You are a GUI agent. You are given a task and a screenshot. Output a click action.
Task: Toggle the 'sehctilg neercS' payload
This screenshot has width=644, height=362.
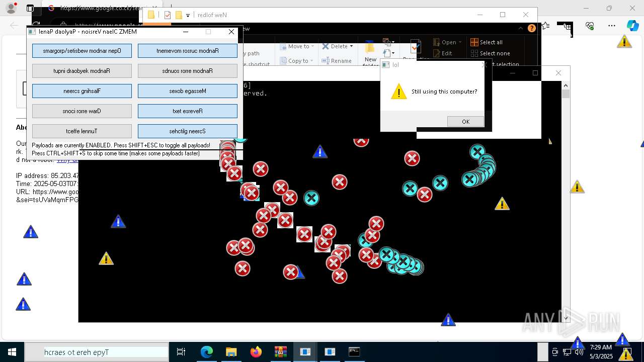click(x=188, y=131)
